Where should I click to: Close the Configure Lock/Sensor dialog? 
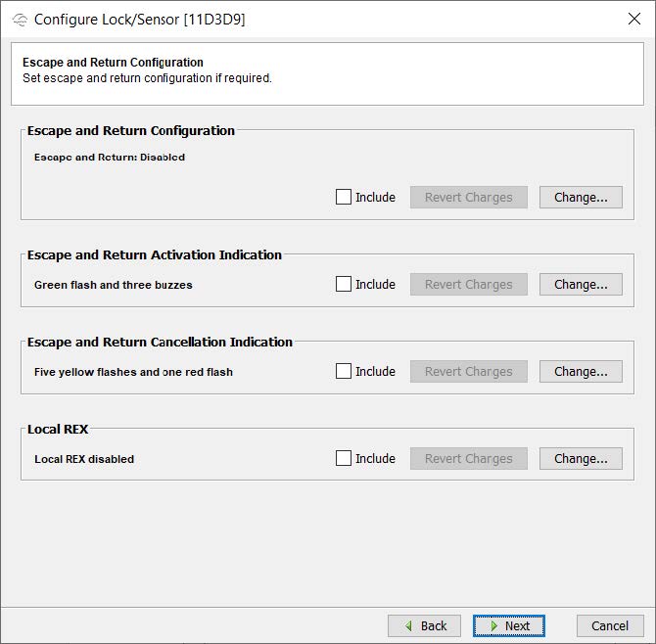[x=633, y=19]
